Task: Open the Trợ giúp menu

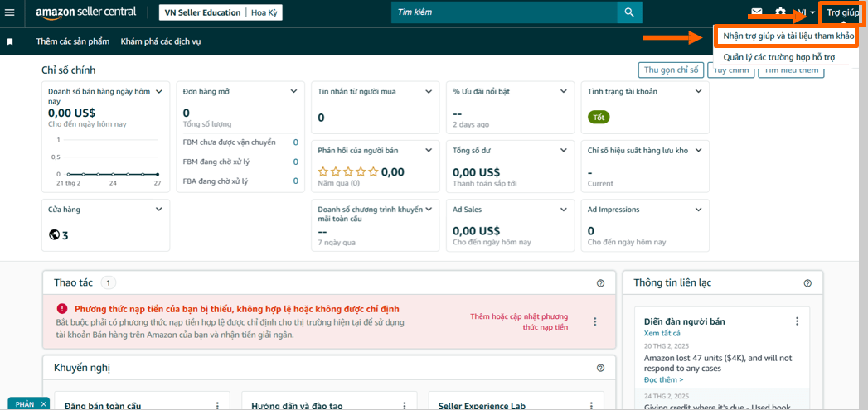Action: click(842, 12)
